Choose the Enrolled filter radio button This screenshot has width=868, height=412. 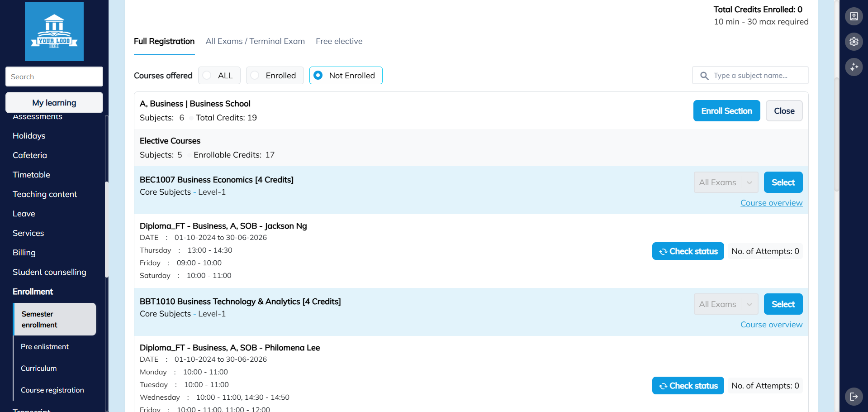255,76
